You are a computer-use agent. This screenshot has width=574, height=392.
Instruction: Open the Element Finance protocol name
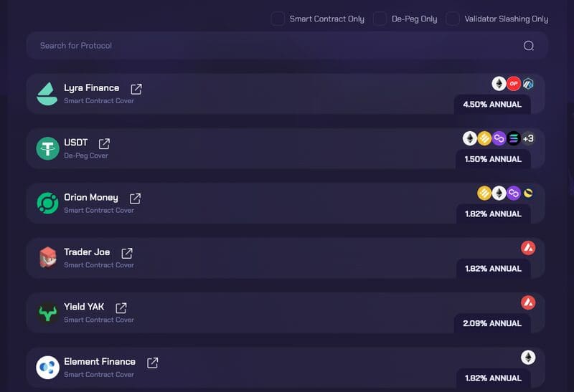point(99,362)
